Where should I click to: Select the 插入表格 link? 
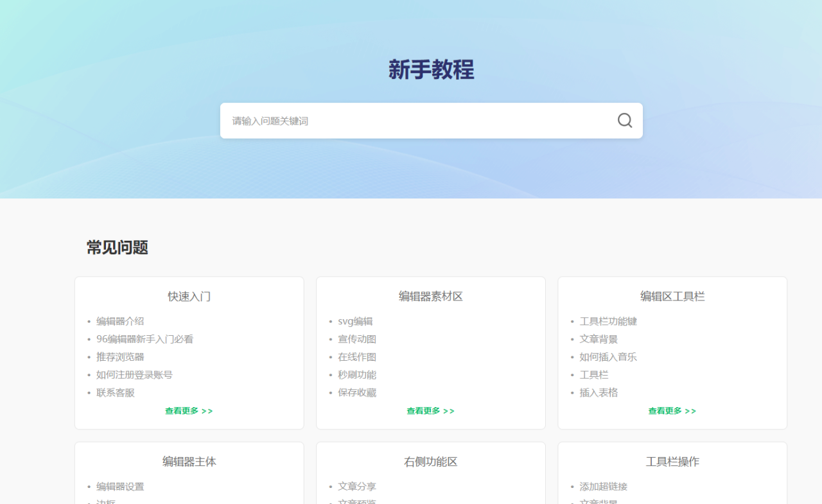pos(599,393)
